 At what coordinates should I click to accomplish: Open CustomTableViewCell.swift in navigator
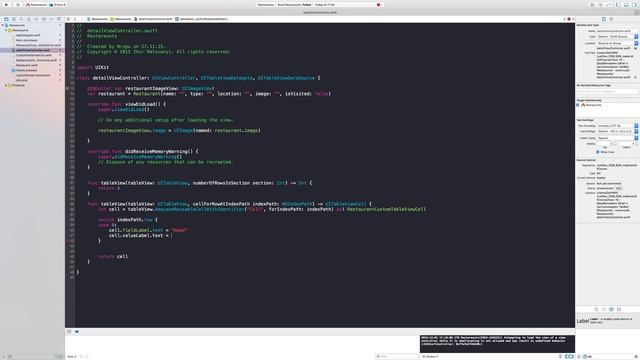(34, 55)
